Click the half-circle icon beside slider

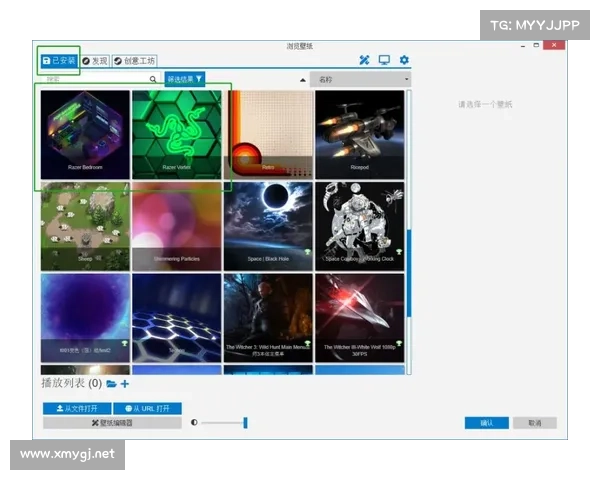click(x=194, y=423)
